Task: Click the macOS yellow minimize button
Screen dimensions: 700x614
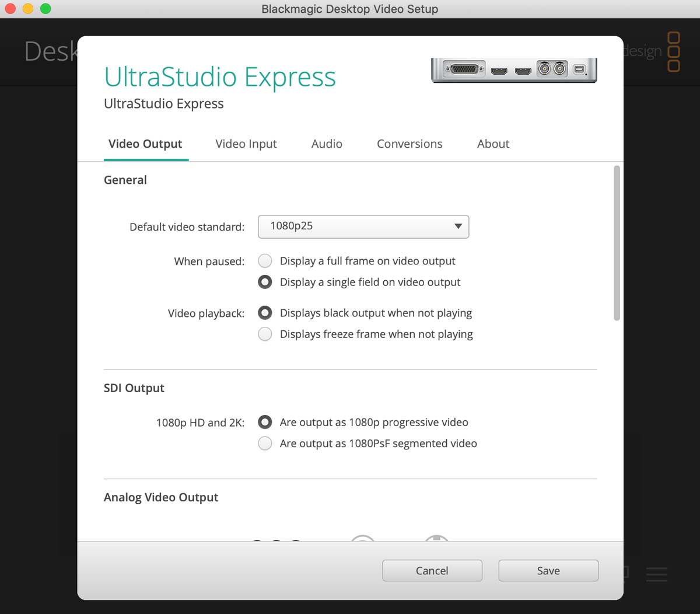Action: [27, 9]
